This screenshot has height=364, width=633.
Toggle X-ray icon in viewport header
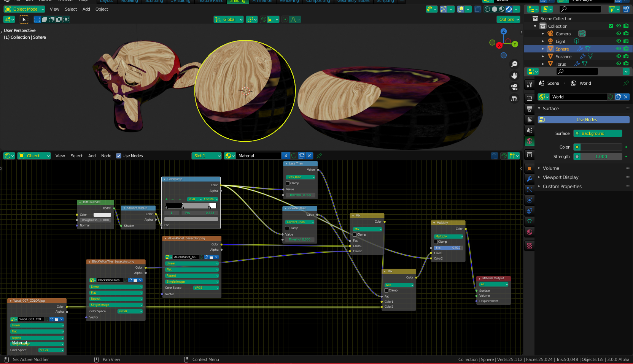coord(478,9)
